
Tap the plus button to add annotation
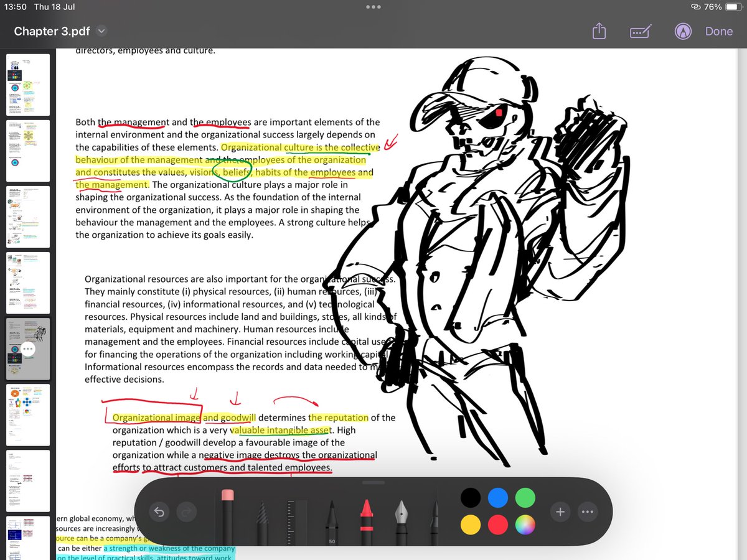click(x=560, y=512)
